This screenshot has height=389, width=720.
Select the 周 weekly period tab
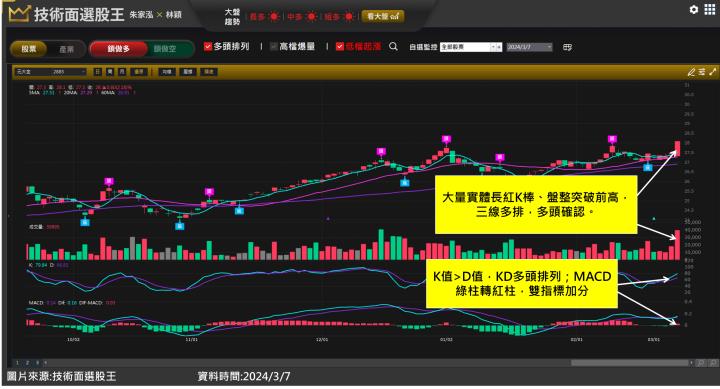(x=110, y=72)
